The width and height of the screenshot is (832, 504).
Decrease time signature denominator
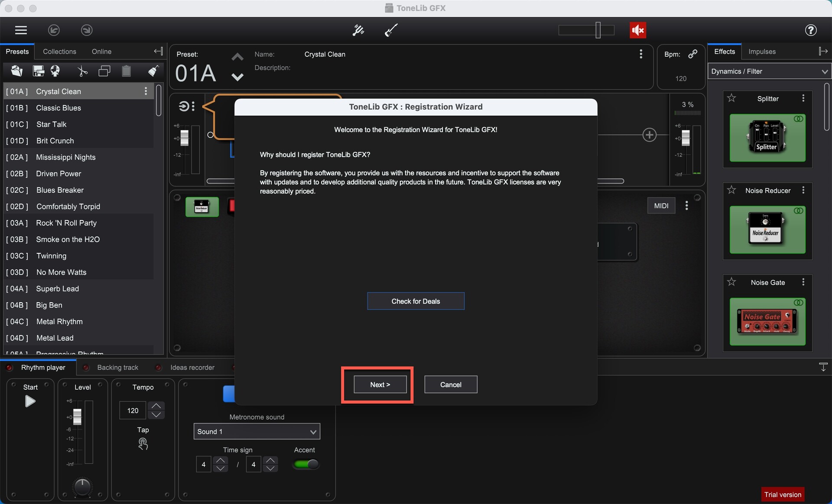[x=270, y=468]
